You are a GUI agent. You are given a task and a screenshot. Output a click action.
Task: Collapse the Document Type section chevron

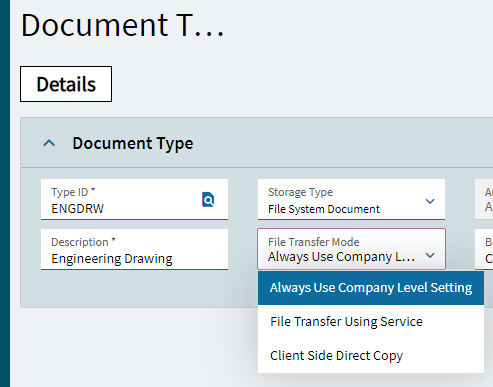point(49,143)
